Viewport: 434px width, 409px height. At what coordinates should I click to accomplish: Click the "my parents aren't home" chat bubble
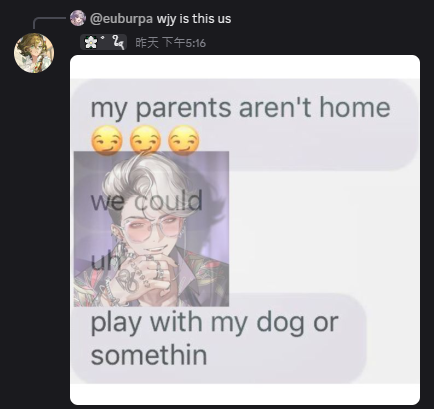pos(245,124)
